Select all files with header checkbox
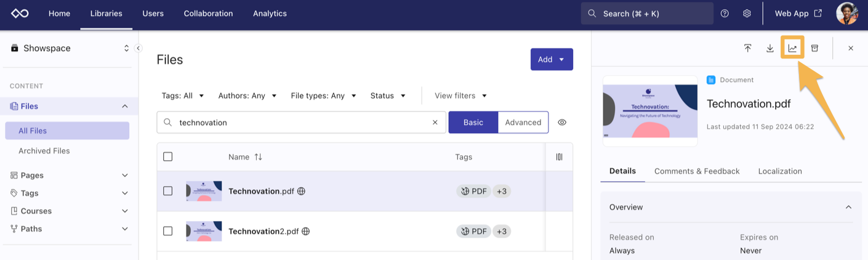Viewport: 868px width, 260px height. click(x=167, y=157)
